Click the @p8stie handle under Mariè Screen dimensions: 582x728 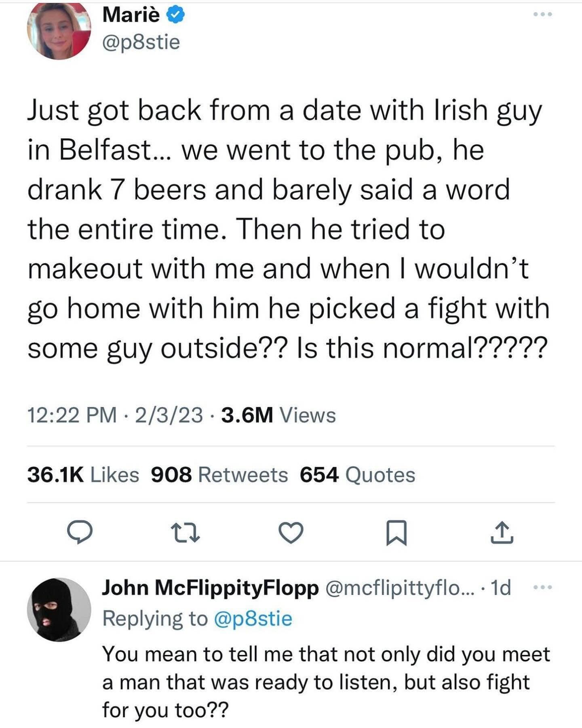[x=141, y=42]
